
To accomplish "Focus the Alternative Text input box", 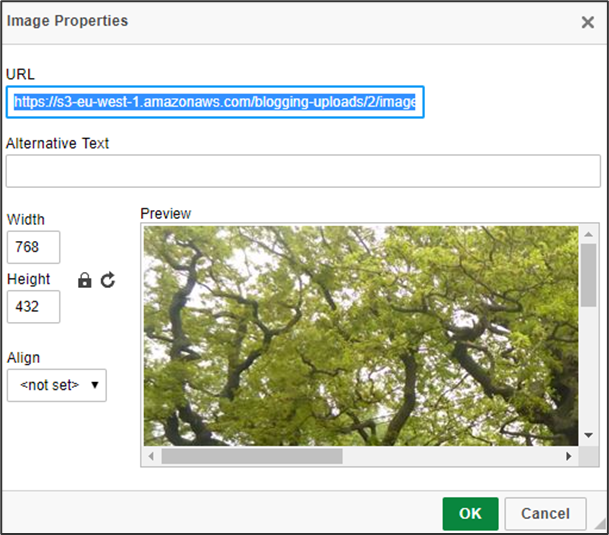I will [303, 171].
